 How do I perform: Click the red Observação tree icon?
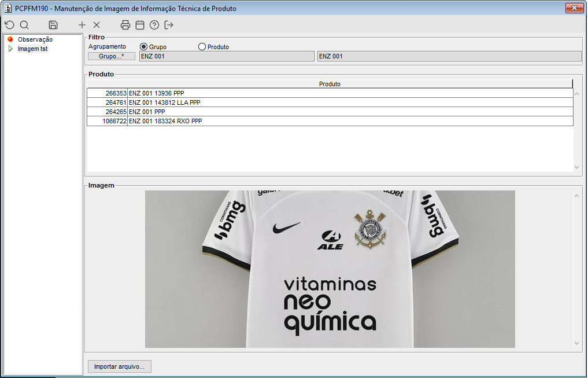click(x=10, y=39)
